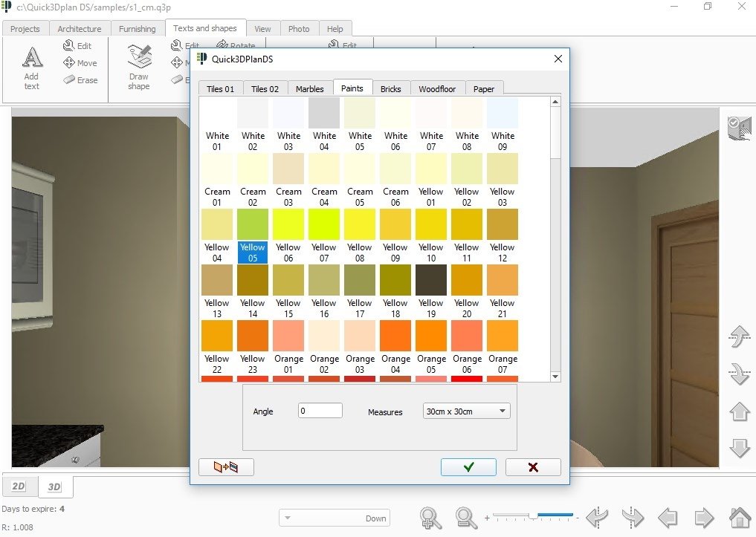Open the Projects ribbon tab
756x537 pixels.
coord(25,29)
